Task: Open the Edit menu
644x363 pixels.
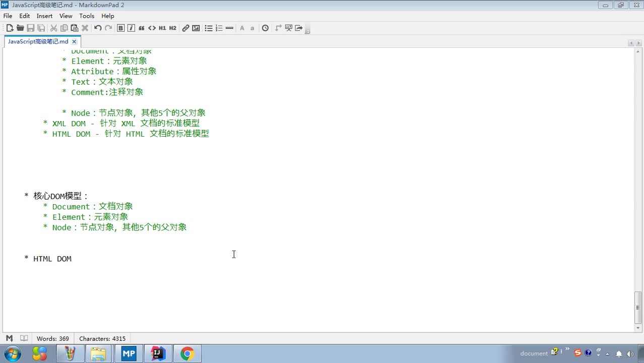Action: point(25,16)
